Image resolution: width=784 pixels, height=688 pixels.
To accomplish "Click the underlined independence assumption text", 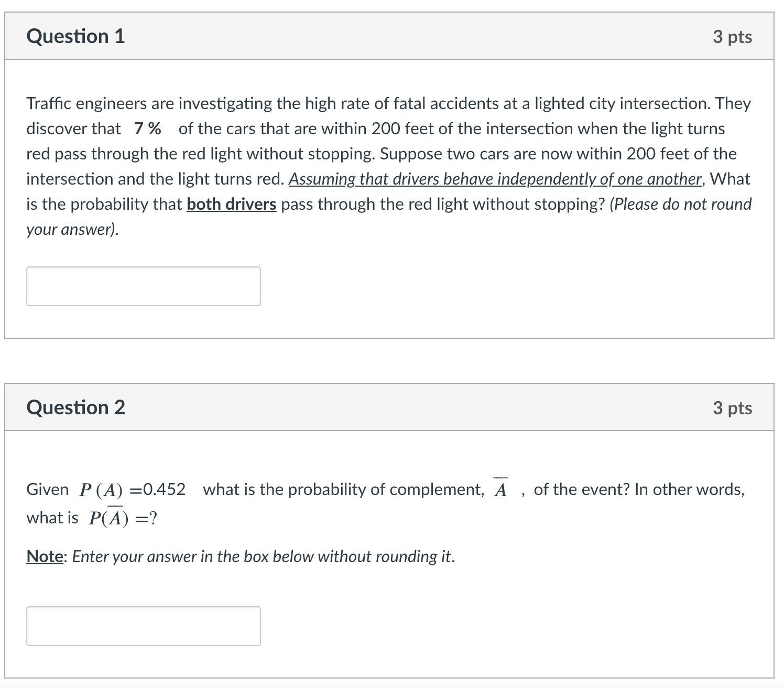I will point(495,179).
